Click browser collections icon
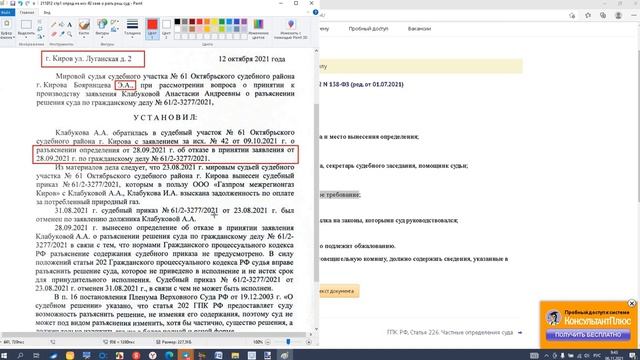Viewport: 640px width, 360px height. tap(603, 16)
